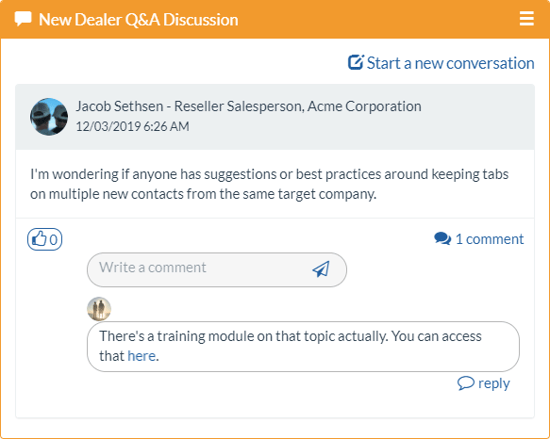Start a new conversation
The image size is (550, 439).
coord(441,63)
